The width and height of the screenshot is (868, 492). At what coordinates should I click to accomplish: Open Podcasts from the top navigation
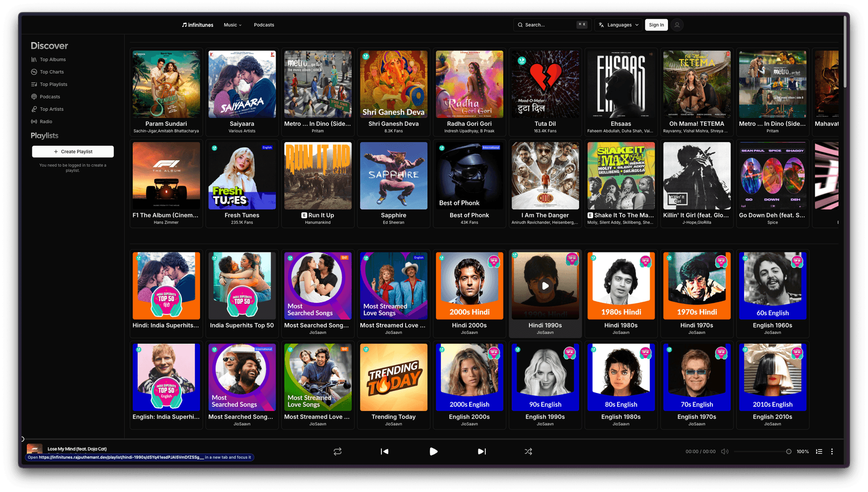(264, 25)
